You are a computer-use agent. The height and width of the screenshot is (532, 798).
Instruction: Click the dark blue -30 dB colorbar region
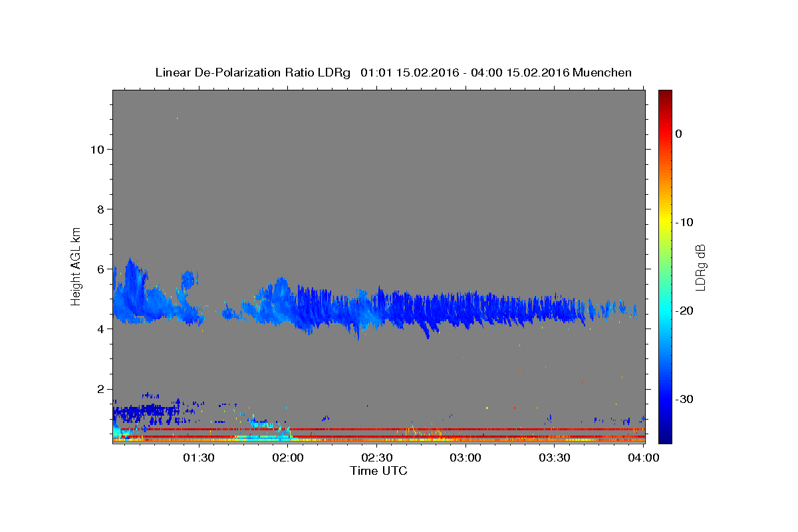[x=665, y=399]
